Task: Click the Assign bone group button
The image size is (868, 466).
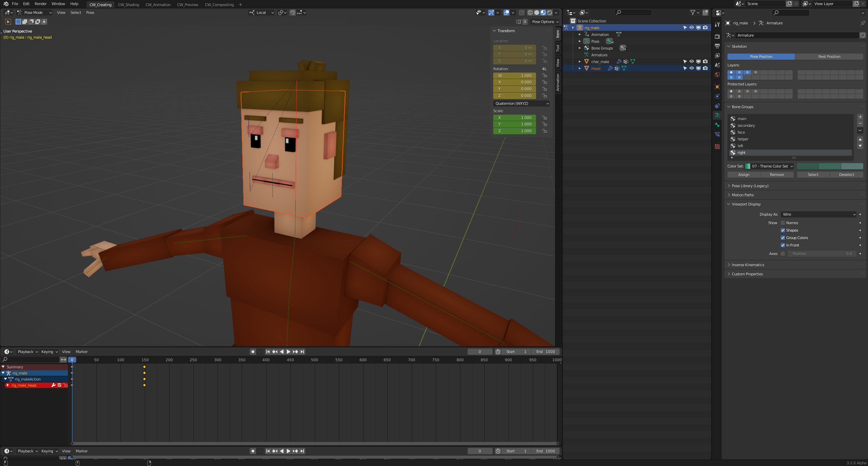Action: point(743,175)
